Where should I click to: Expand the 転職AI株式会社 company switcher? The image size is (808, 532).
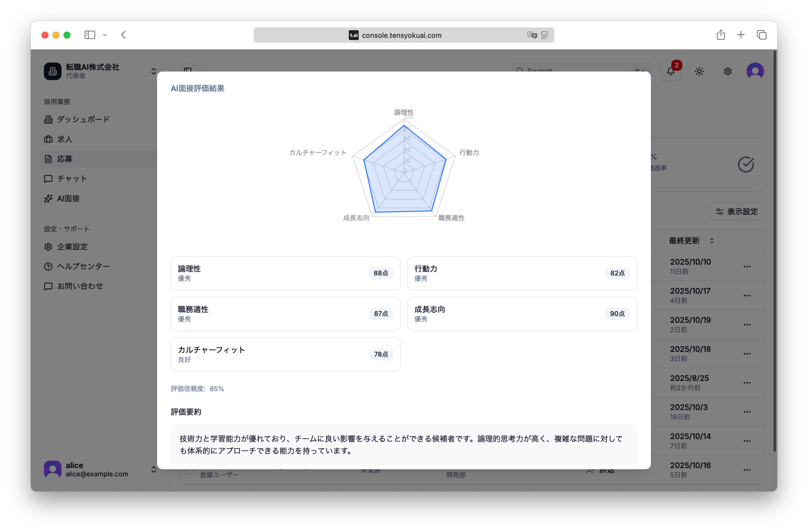(153, 71)
